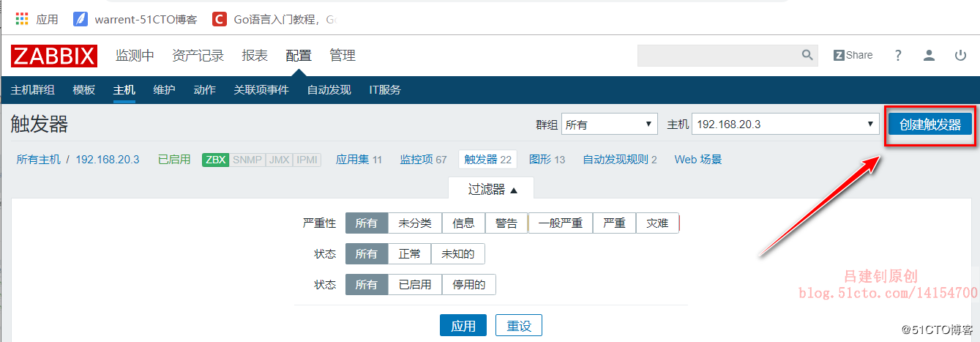Open the Chrome apps grid icon
The height and width of the screenshot is (342, 980).
pos(22,19)
